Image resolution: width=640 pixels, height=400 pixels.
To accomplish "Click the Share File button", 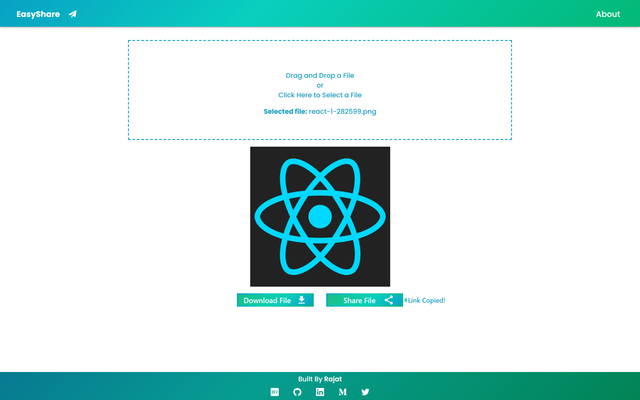I will point(364,300).
